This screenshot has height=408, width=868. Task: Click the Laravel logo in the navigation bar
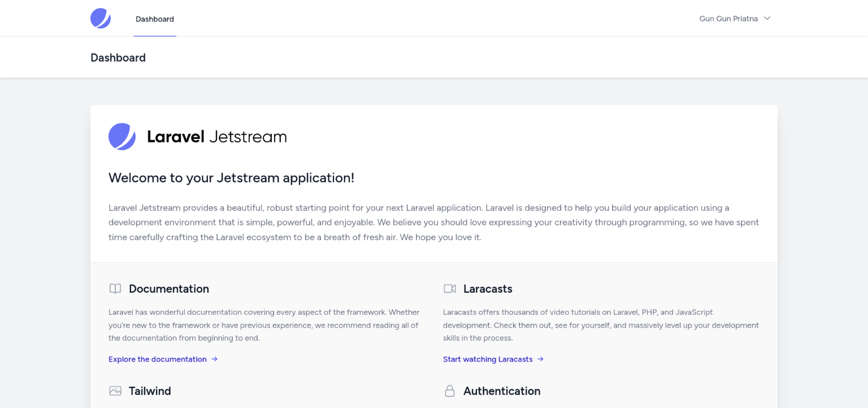pyautogui.click(x=101, y=18)
